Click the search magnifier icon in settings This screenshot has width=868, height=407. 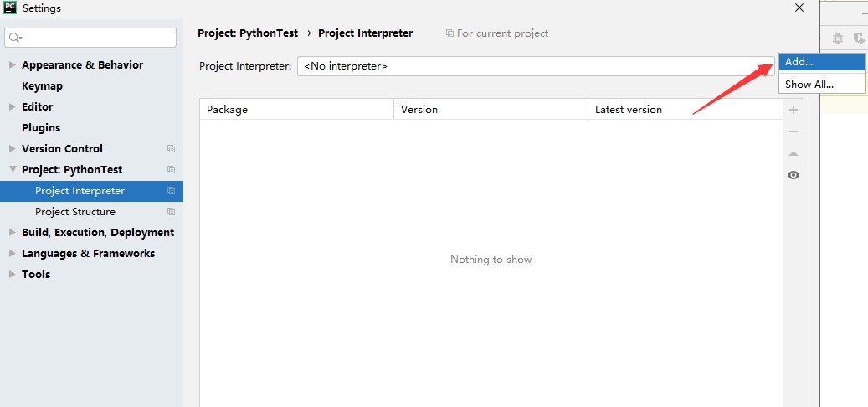[x=16, y=38]
